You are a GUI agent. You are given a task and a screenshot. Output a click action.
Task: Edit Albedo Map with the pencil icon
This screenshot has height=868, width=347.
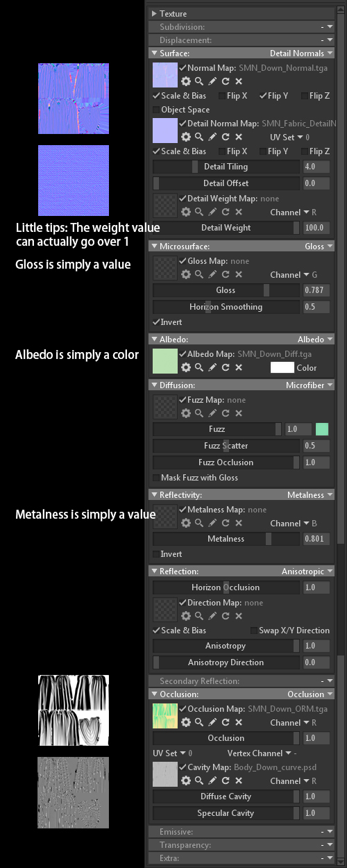point(212,367)
